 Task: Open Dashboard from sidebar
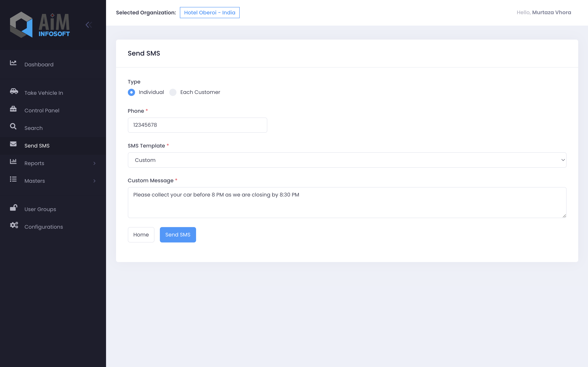pos(53,65)
